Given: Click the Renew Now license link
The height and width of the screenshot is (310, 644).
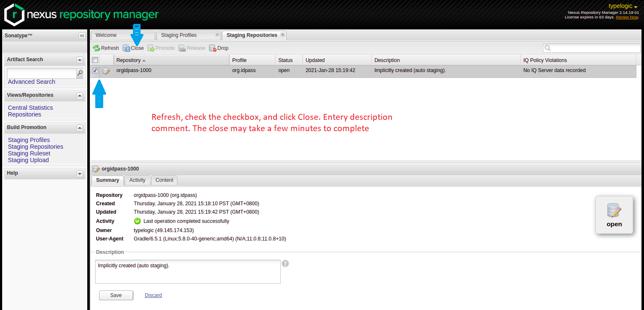Looking at the screenshot, I should tap(627, 17).
